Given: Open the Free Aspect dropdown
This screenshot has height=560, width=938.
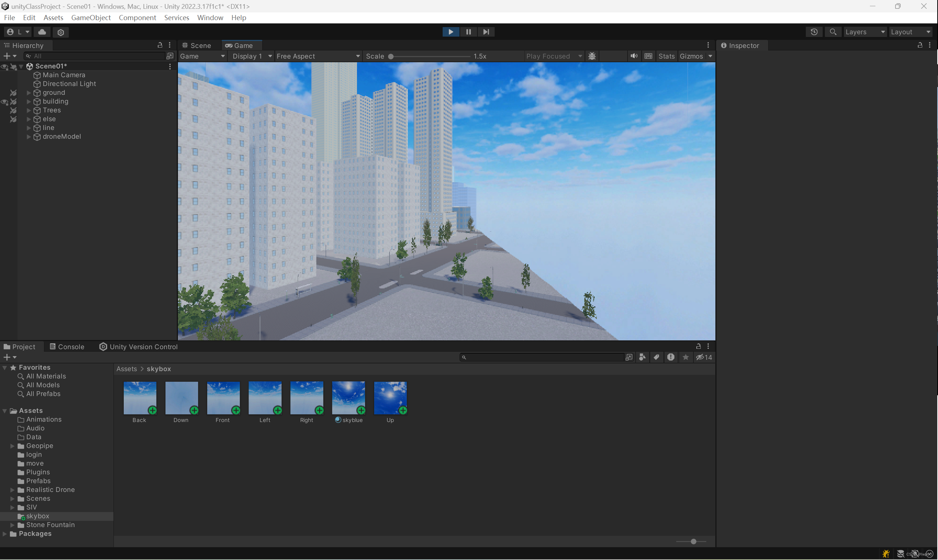Looking at the screenshot, I should (317, 56).
